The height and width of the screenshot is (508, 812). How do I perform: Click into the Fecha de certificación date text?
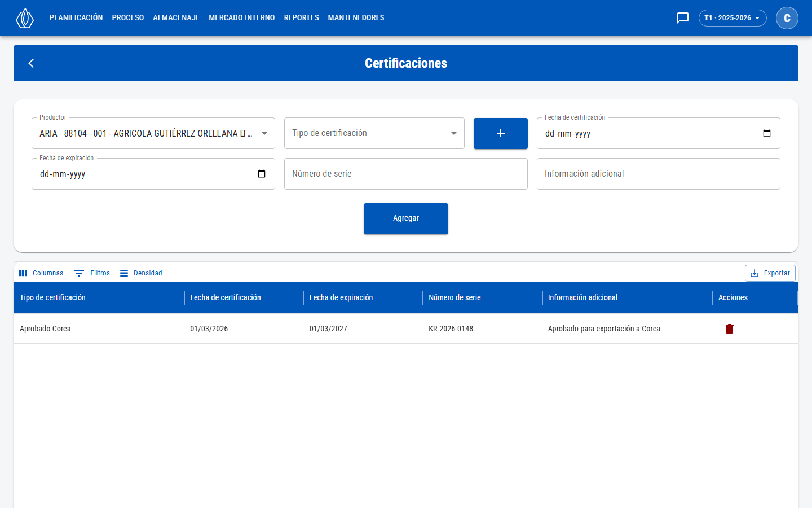[x=568, y=134]
